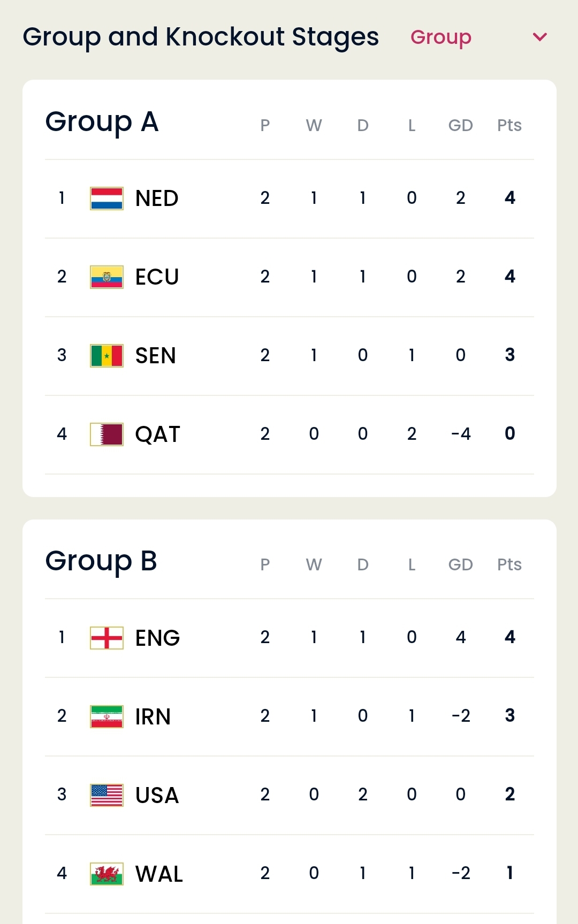The height and width of the screenshot is (924, 578).
Task: Click the England flag icon
Action: click(107, 638)
